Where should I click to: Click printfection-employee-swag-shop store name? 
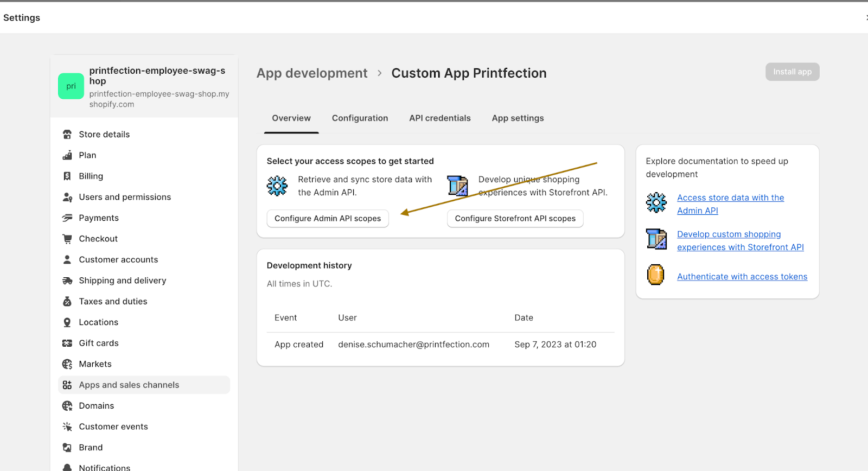click(157, 76)
